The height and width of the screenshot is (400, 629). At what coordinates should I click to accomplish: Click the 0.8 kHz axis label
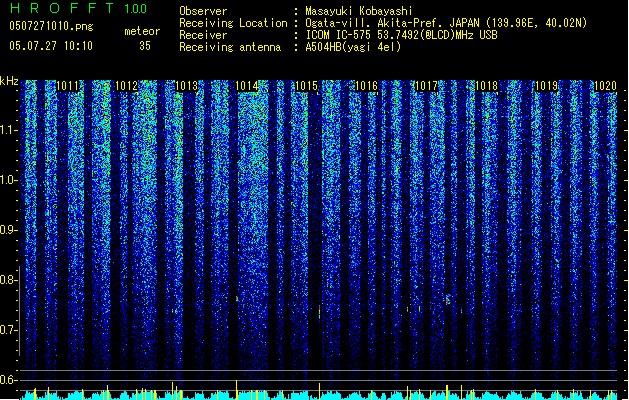click(9, 280)
